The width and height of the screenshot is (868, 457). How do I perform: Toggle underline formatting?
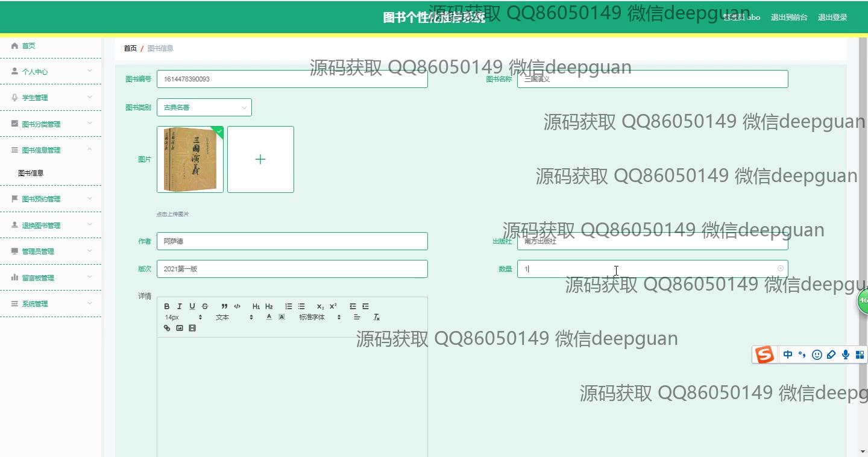click(192, 306)
